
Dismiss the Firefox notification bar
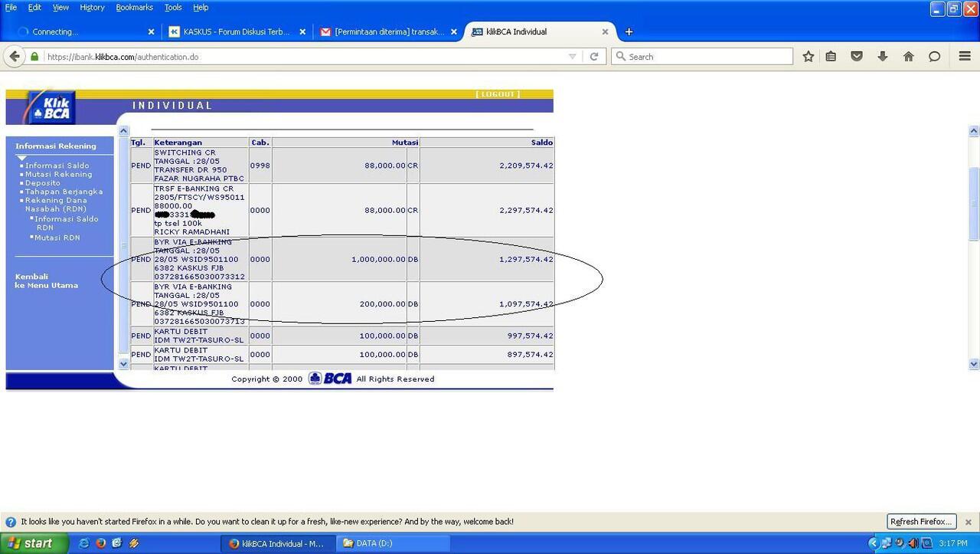pyautogui.click(x=968, y=522)
